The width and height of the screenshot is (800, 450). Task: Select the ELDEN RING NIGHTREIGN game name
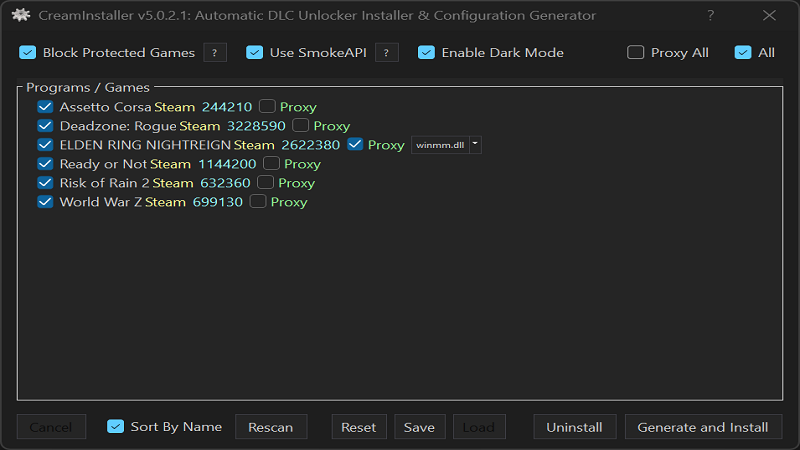(145, 145)
